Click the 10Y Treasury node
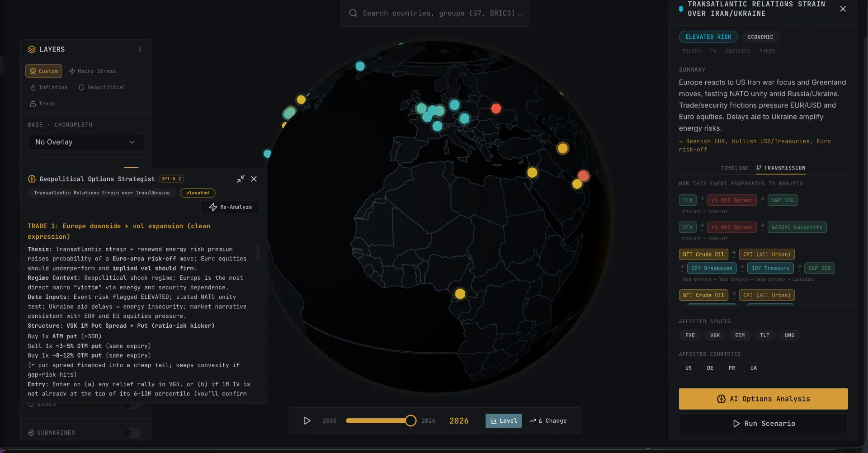The image size is (868, 453). (x=770, y=268)
